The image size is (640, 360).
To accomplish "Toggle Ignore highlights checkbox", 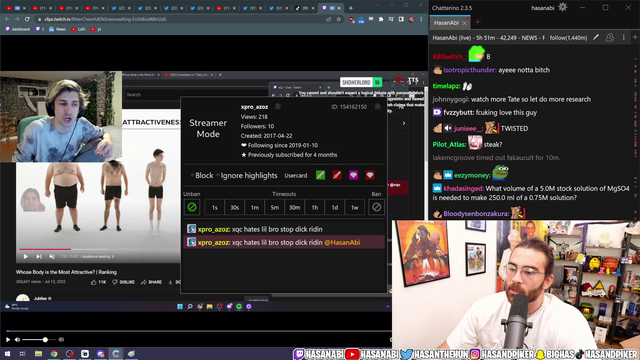I will pos(247,176).
